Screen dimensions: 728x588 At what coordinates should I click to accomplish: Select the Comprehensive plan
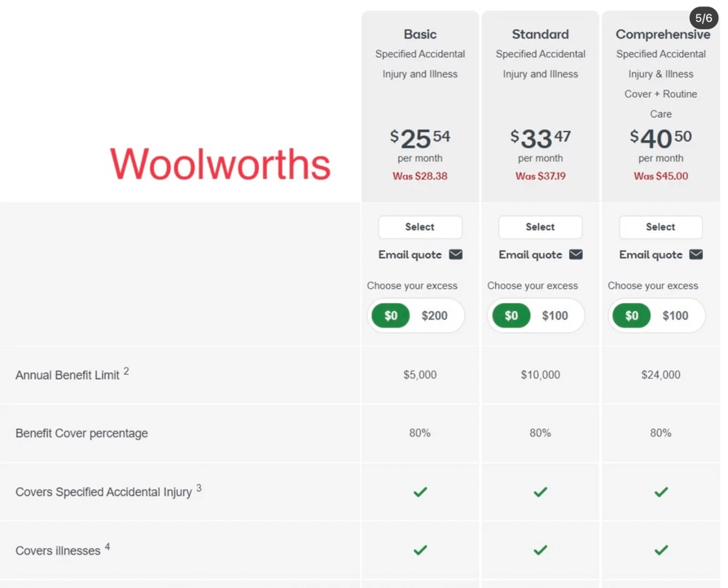point(660,227)
